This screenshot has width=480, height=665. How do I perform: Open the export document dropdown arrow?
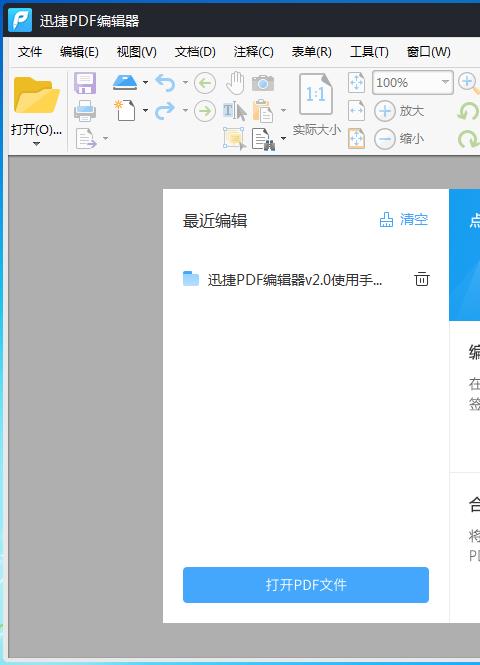point(105,138)
